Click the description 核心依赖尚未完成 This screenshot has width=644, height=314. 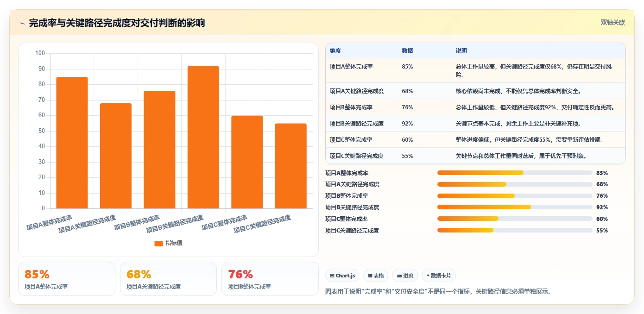pos(518,91)
